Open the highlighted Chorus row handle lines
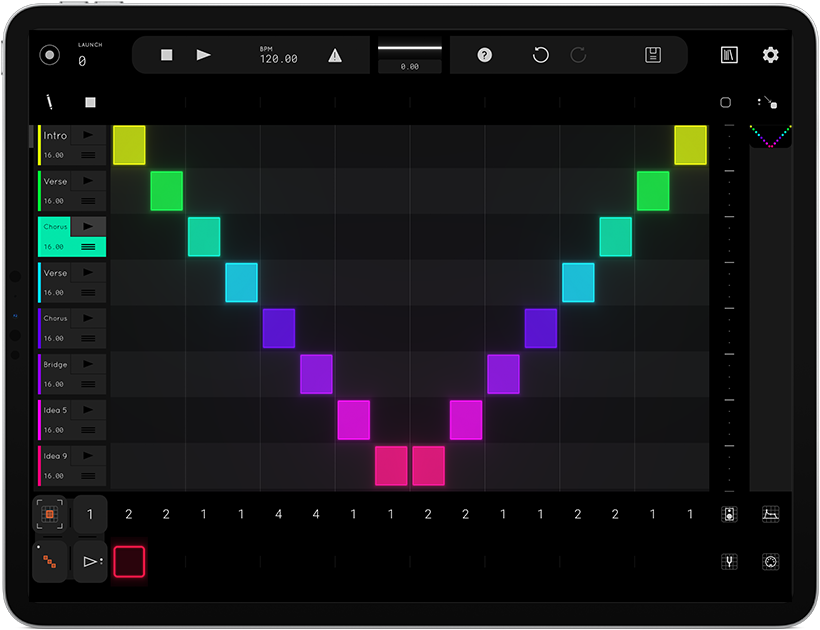Image resolution: width=820 pixels, height=630 pixels. pos(88,247)
